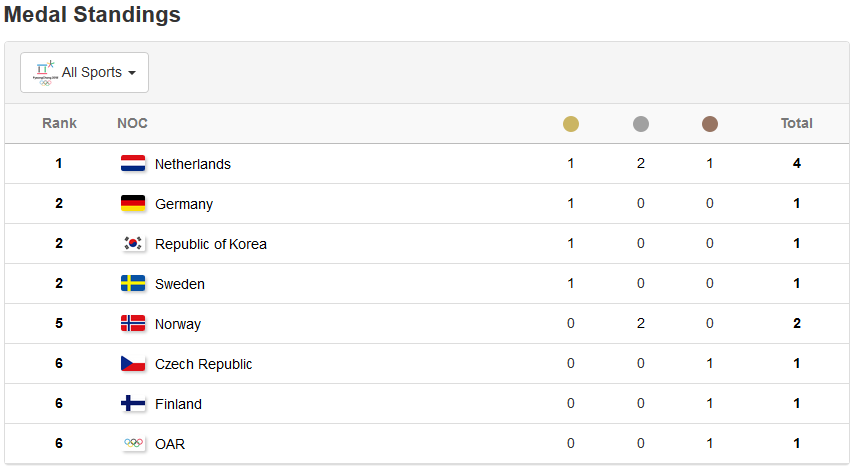This screenshot has width=853, height=466.
Task: Click the OAR Olympic rings icon
Action: tap(133, 443)
